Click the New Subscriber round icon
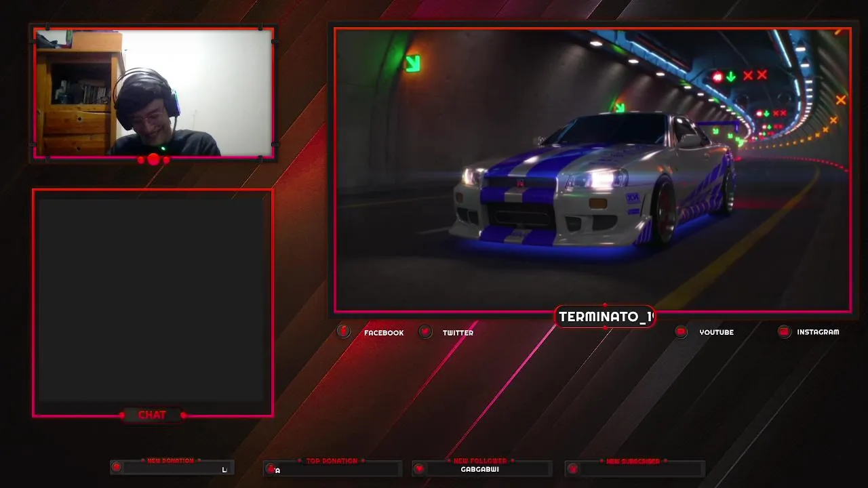868x488 pixels. (x=572, y=468)
